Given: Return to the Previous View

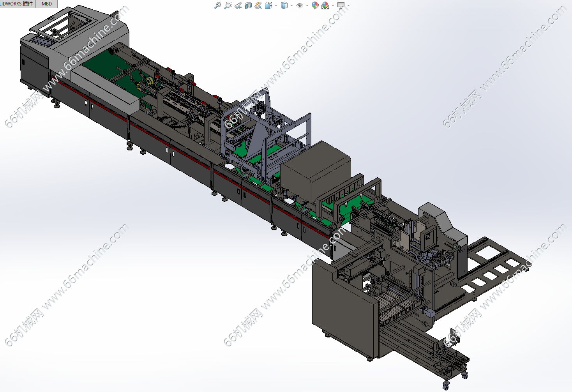Looking at the screenshot, I should point(238,5).
